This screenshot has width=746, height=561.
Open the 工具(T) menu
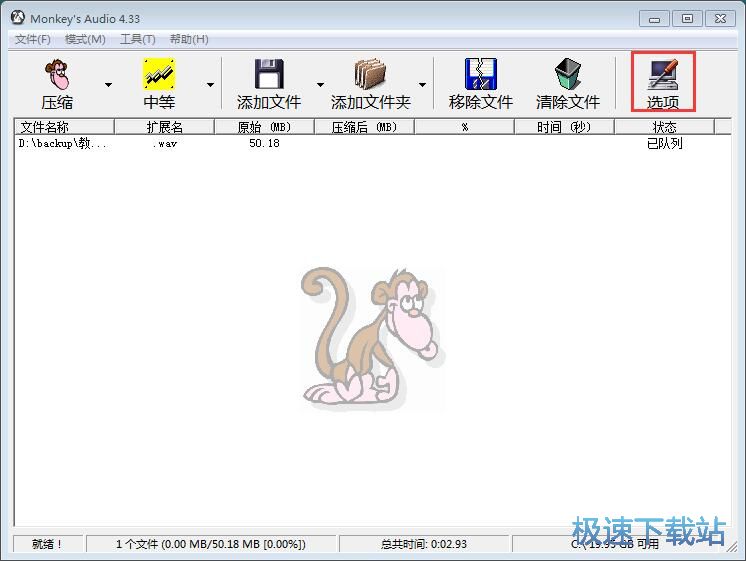137,39
